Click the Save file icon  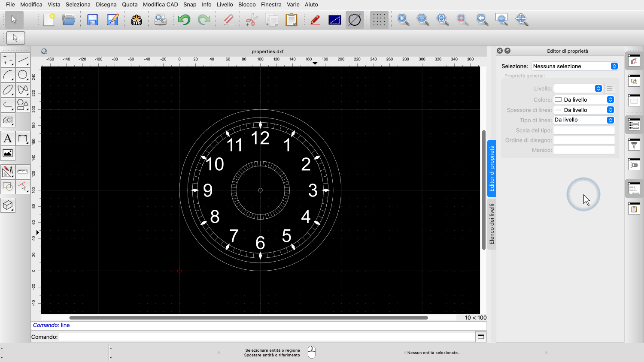[92, 20]
